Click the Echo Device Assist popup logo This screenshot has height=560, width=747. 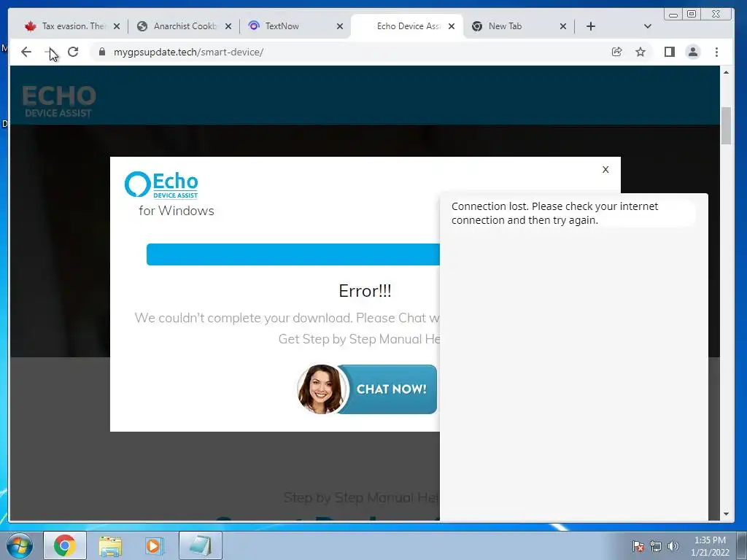pos(161,184)
